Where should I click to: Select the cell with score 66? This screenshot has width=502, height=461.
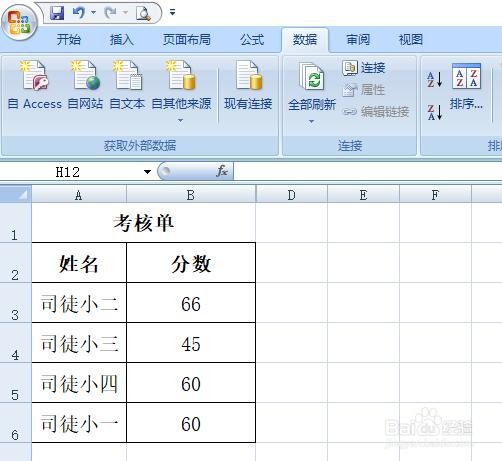[x=191, y=303]
